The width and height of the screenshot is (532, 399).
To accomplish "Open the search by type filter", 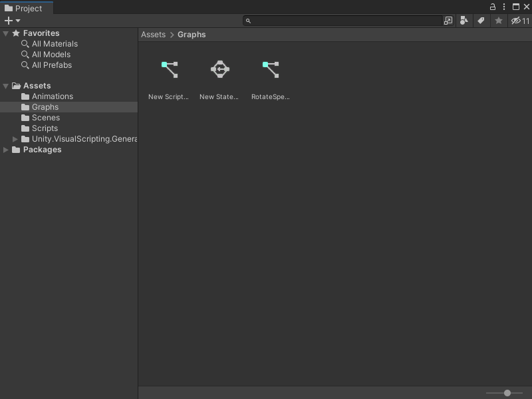I will tap(464, 21).
